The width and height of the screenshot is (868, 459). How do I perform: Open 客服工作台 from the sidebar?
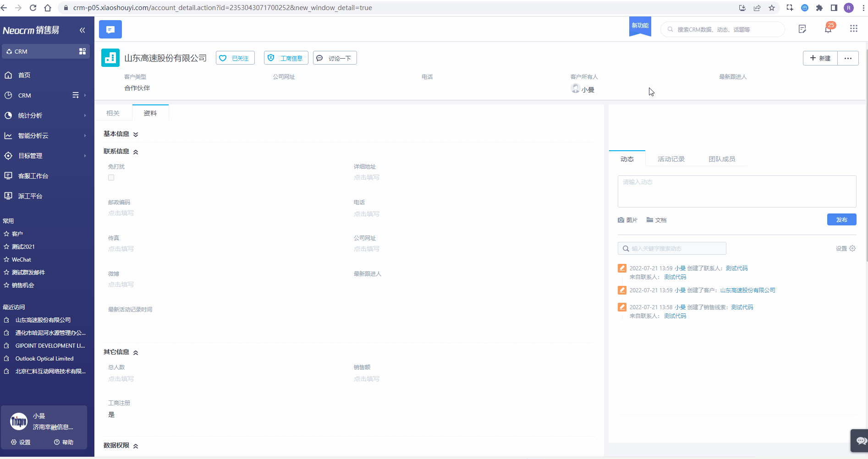pos(34,175)
